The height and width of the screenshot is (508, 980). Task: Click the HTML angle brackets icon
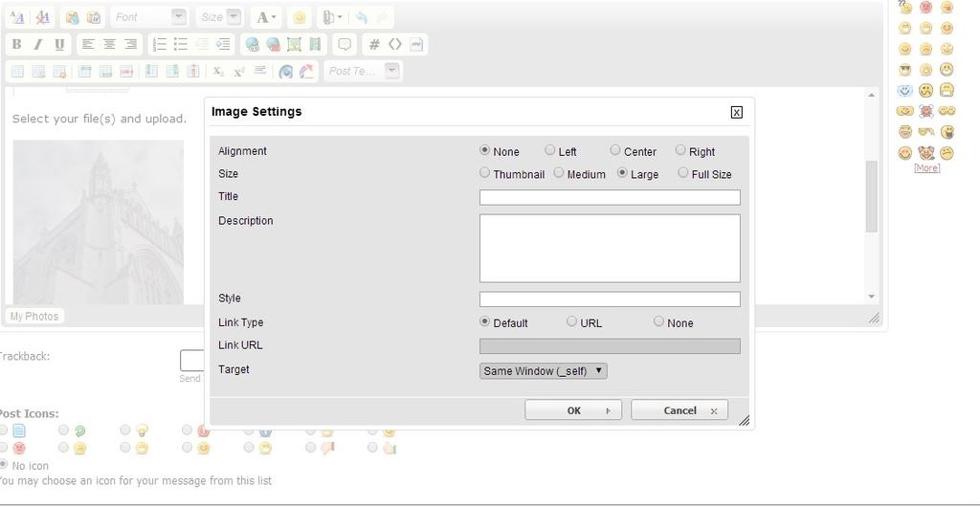(x=395, y=44)
